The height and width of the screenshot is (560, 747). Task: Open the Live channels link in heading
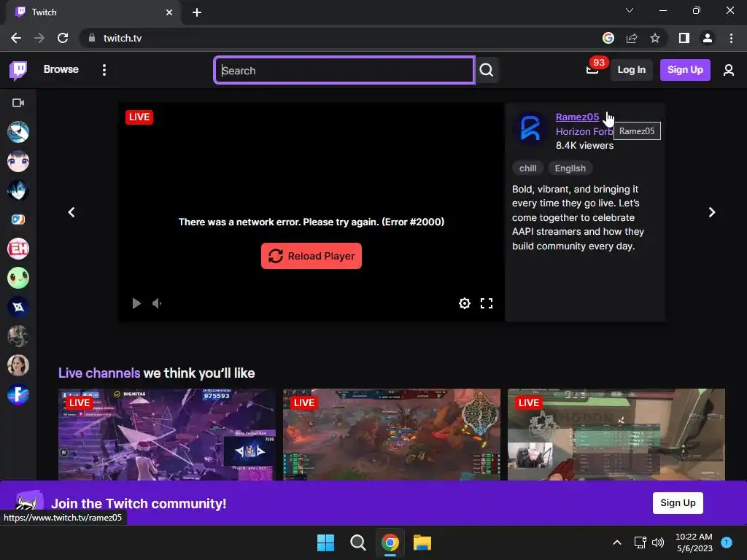coord(99,373)
